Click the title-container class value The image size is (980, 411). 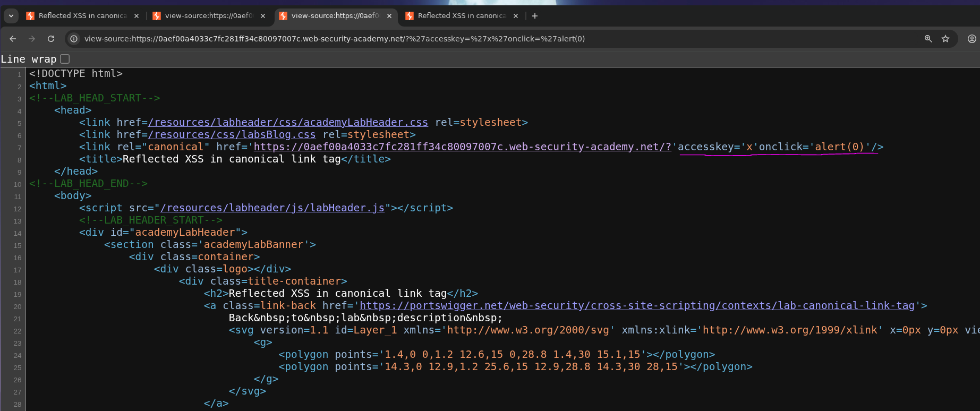294,281
